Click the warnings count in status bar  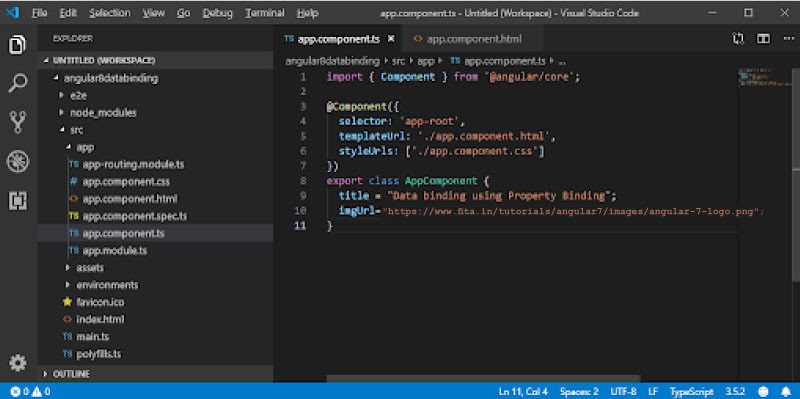(41, 392)
